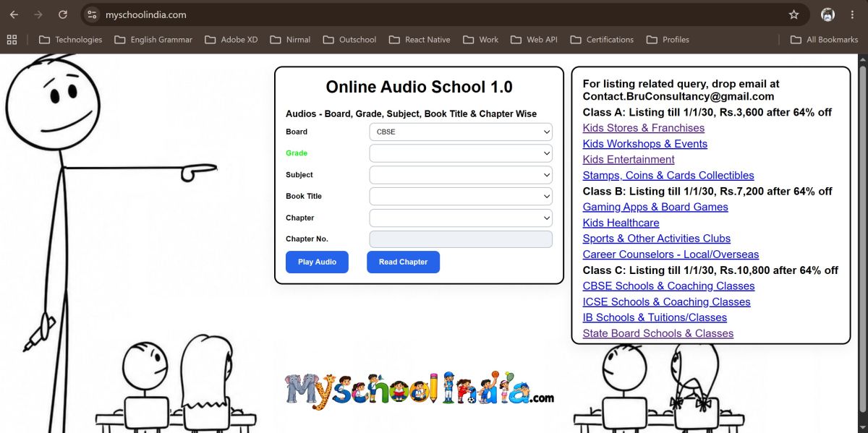Expand the Subject dropdown

[461, 175]
